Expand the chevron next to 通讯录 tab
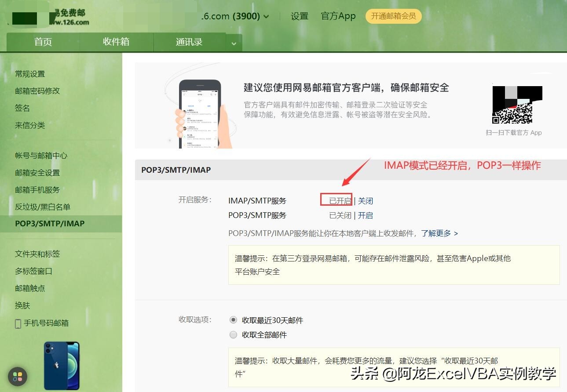The image size is (567, 392). pos(234,42)
